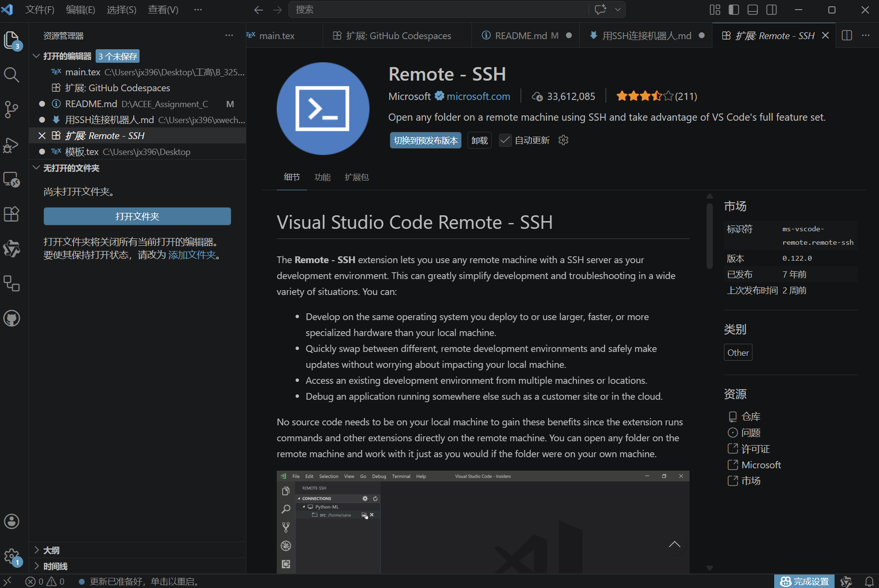Open the microsoft.com publisher link
This screenshot has width=879, height=588.
478,96
